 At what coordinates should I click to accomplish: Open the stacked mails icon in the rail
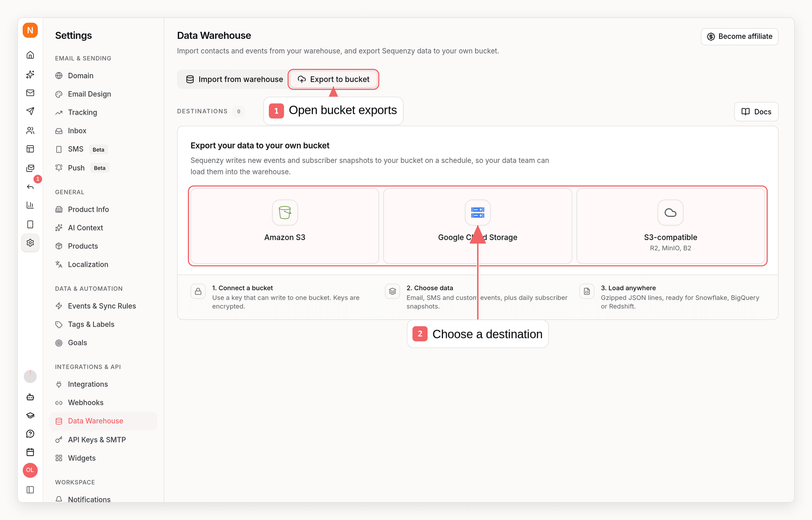pos(30,168)
